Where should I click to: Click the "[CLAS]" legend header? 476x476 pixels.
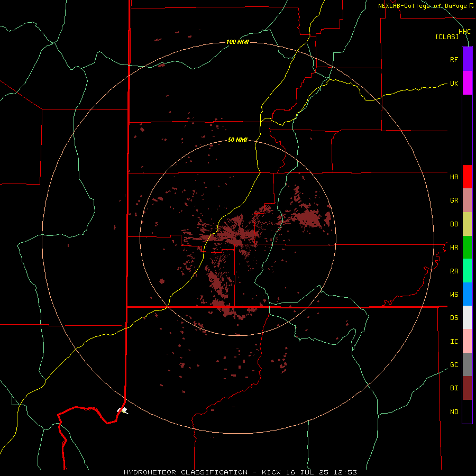(447, 36)
